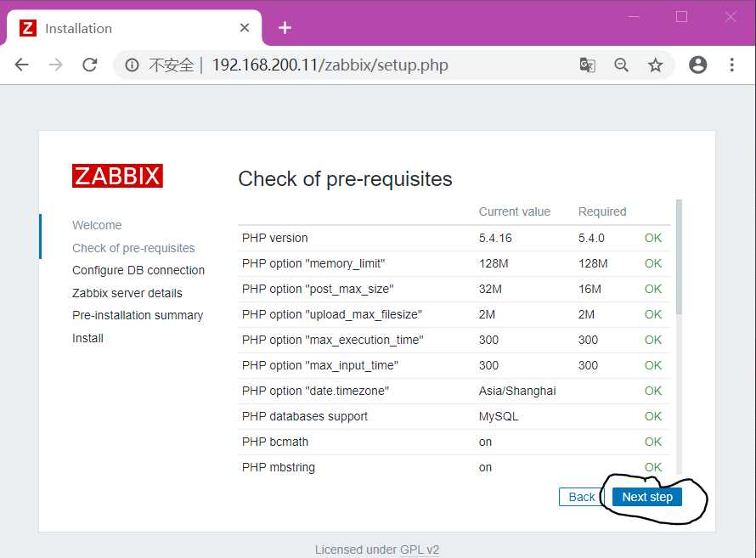
Task: Open the user profile avatar icon
Action: [697, 65]
